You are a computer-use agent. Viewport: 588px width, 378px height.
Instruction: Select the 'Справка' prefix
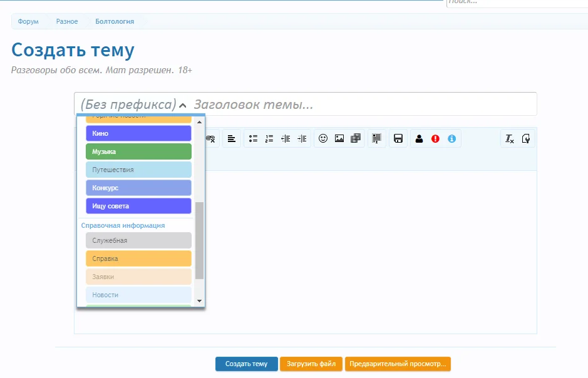(139, 258)
